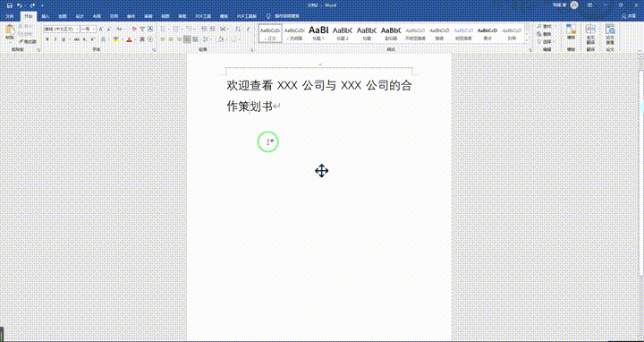Switch to the PDF工具 tab

tap(203, 16)
